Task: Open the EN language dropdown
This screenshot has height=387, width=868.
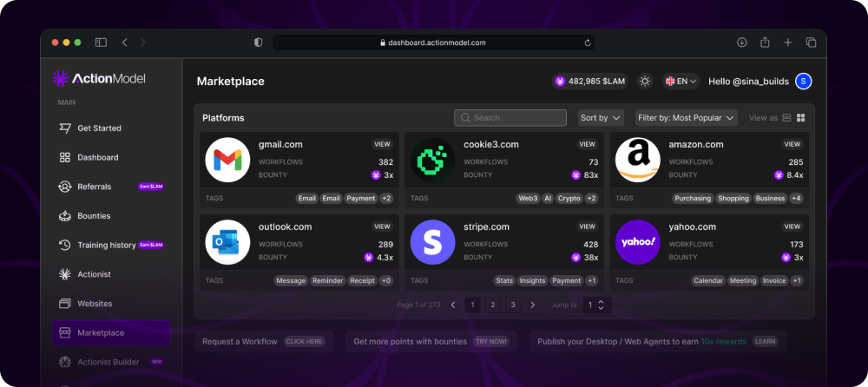Action: (681, 82)
